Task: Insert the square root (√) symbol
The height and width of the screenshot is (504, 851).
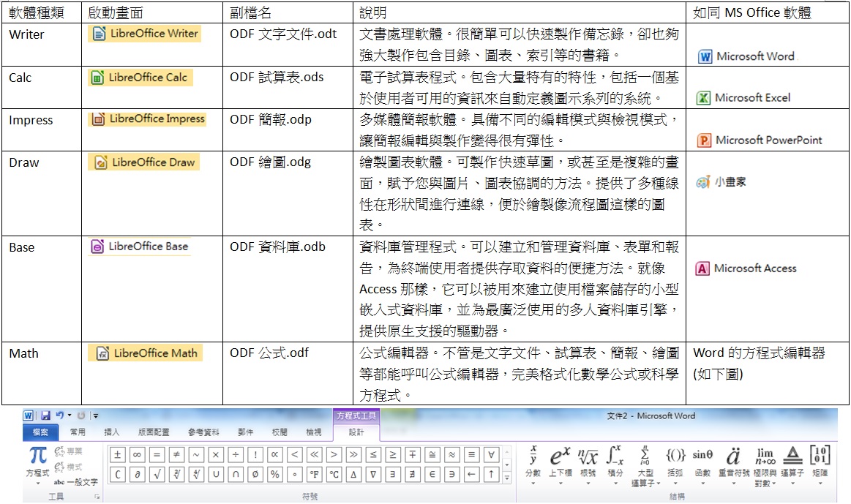Action: [157, 475]
